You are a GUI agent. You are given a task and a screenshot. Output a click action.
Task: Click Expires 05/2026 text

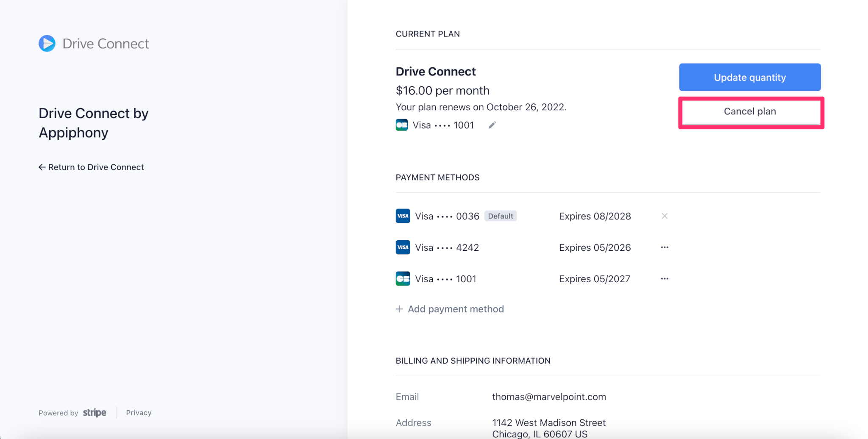point(595,247)
